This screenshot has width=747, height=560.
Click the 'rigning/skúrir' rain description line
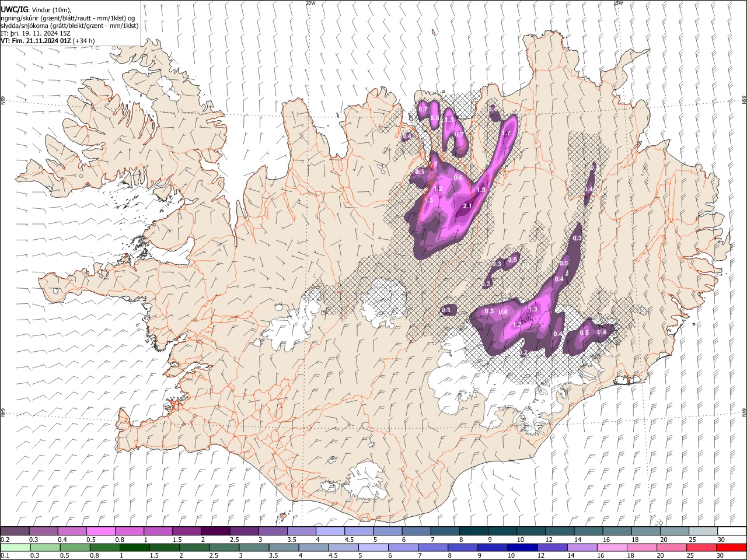click(x=68, y=18)
